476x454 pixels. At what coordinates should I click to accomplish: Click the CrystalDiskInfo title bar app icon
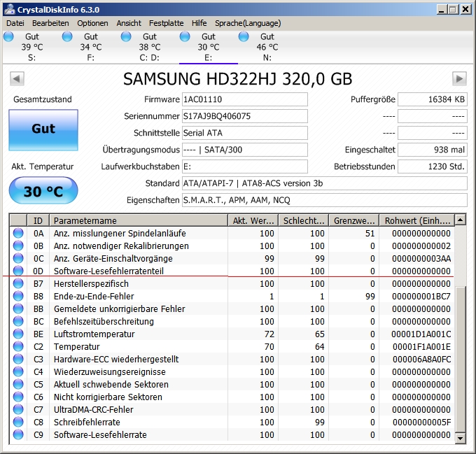point(10,9)
